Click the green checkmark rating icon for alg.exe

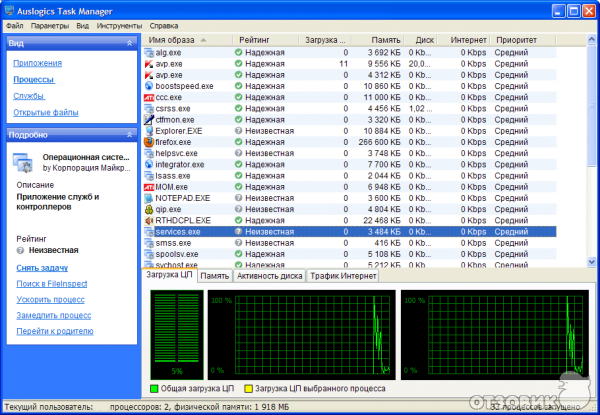(239, 52)
